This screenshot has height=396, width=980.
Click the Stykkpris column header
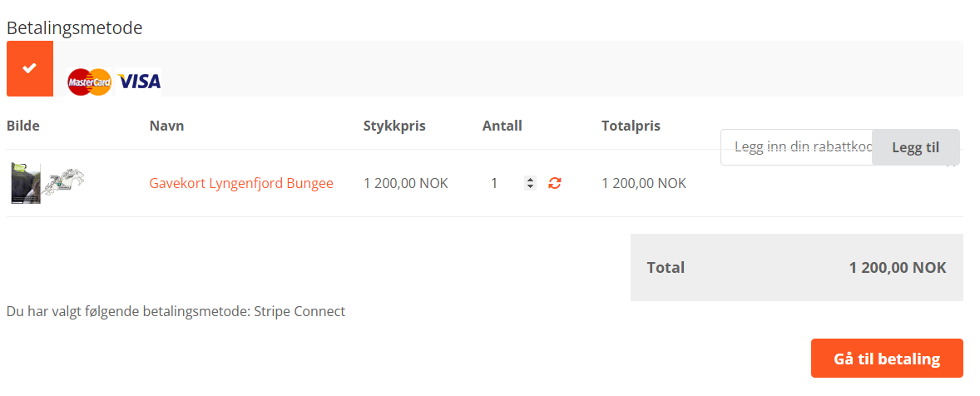[394, 126]
